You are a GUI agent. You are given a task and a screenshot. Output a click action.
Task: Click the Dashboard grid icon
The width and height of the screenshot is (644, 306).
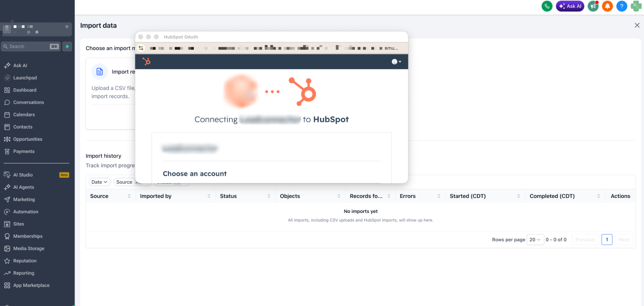7,90
